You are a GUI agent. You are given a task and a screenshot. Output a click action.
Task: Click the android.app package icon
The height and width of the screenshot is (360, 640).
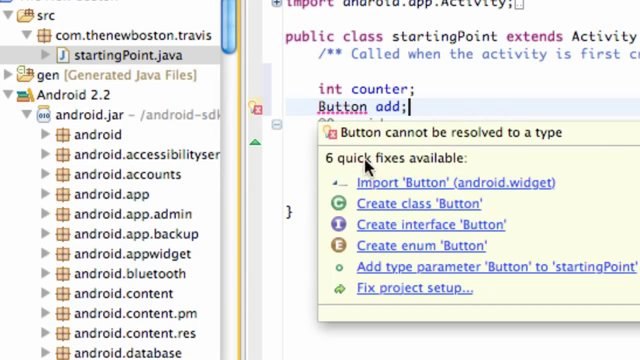(63, 194)
